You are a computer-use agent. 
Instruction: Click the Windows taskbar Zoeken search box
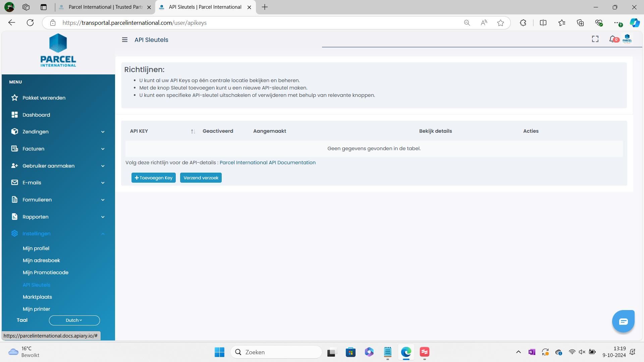tap(276, 352)
